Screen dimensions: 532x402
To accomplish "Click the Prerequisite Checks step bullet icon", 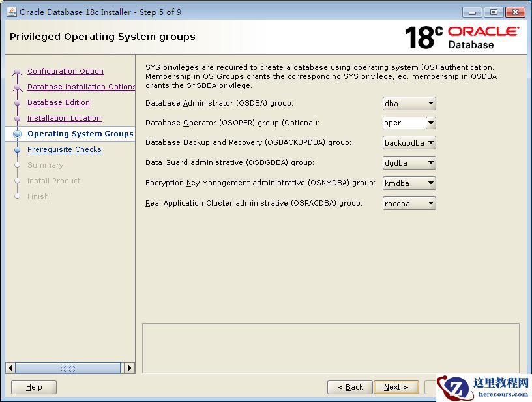I will (18, 149).
